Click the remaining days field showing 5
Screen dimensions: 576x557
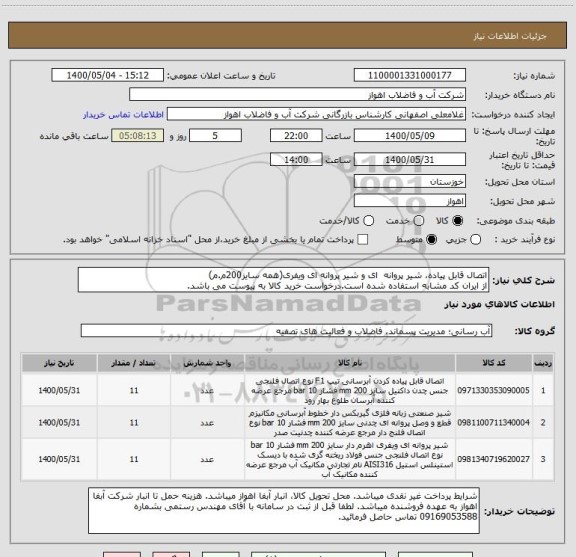215,136
